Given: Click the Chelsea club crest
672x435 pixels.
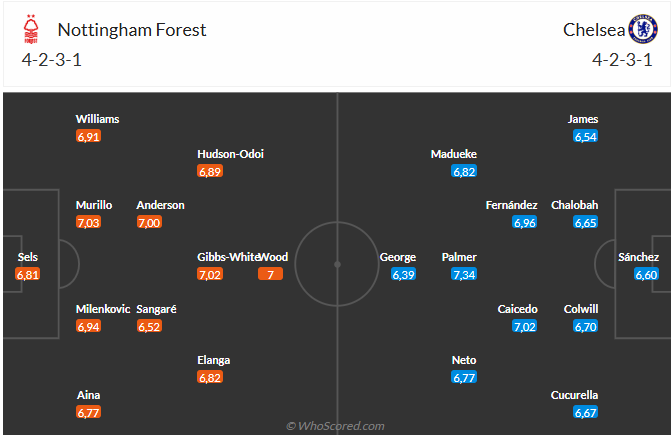Looking at the screenshot, I should (x=641, y=29).
